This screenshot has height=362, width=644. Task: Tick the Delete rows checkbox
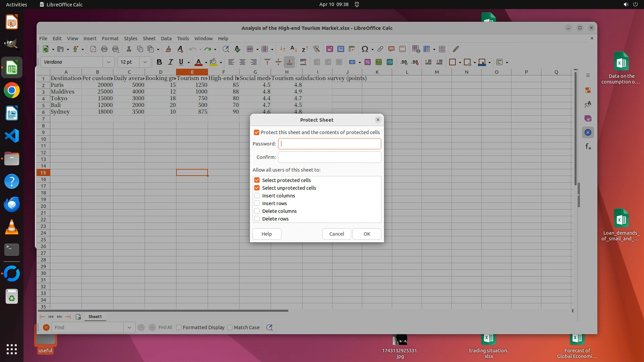click(257, 219)
